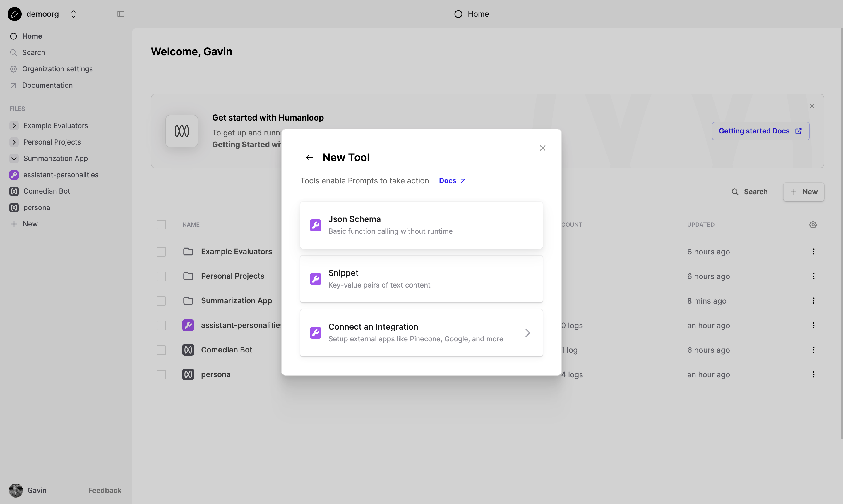Open the more menu for the persona row
Viewport: 843px width, 504px height.
click(813, 374)
